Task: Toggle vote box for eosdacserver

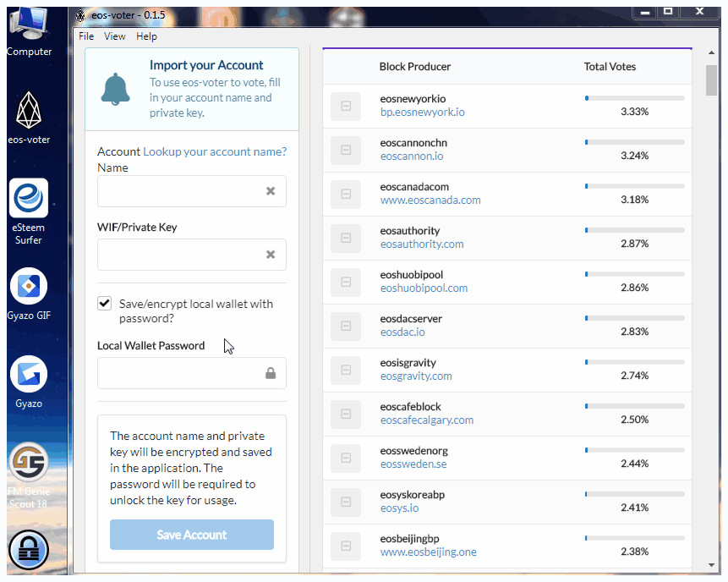Action: 346,326
